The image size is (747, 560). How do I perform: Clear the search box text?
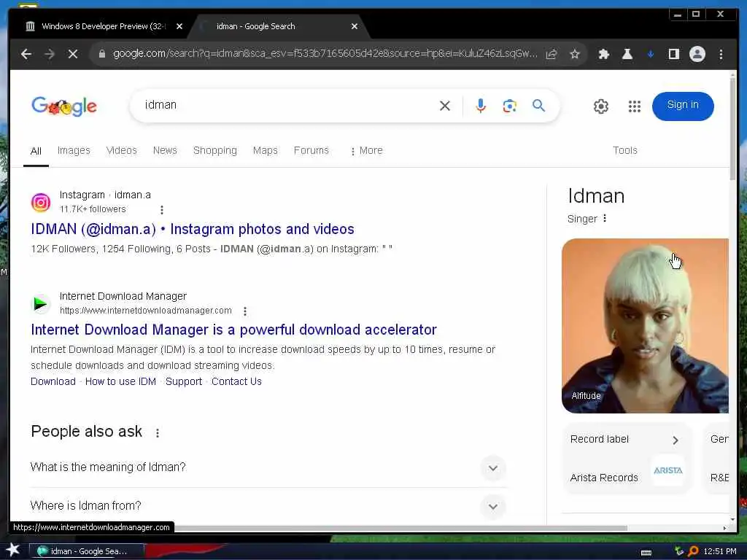(444, 106)
